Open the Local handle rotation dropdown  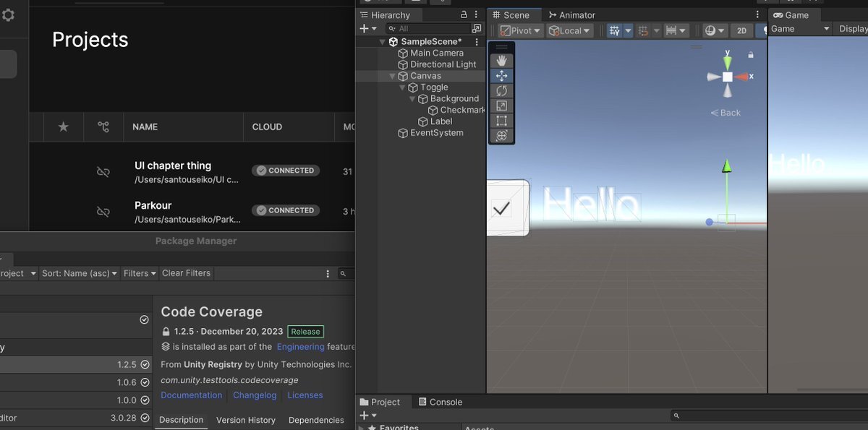pos(569,30)
